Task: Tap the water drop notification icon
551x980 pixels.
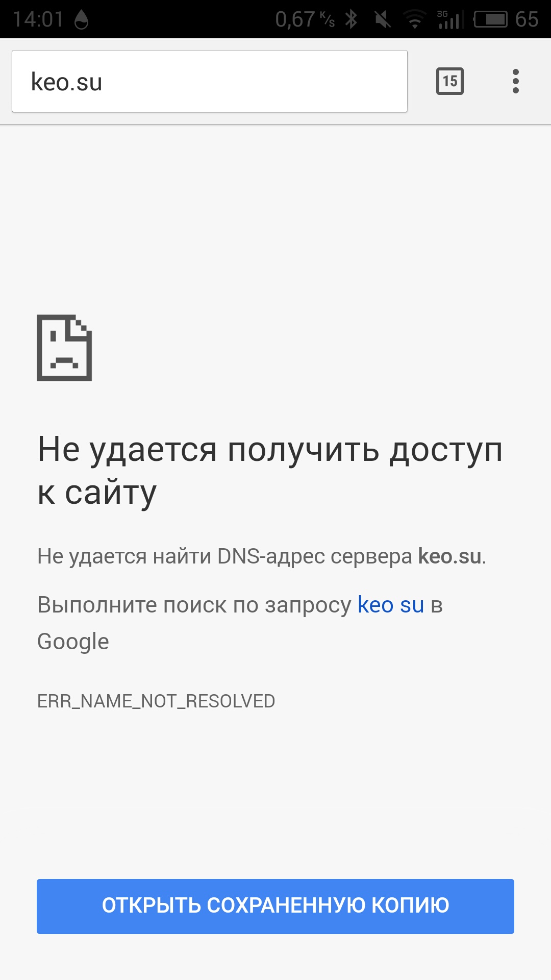Action: pos(82,19)
